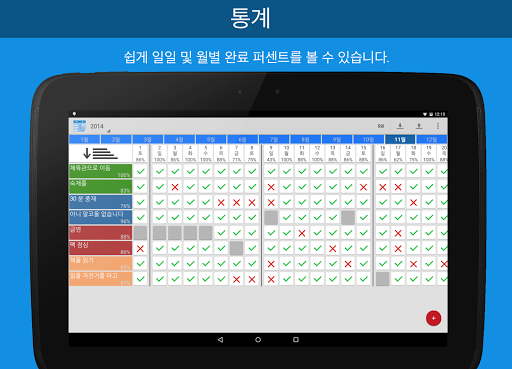512x369 pixels.
Task: Toggle day 1 checkmark on 체육관으로 이동 row
Action: tap(140, 171)
